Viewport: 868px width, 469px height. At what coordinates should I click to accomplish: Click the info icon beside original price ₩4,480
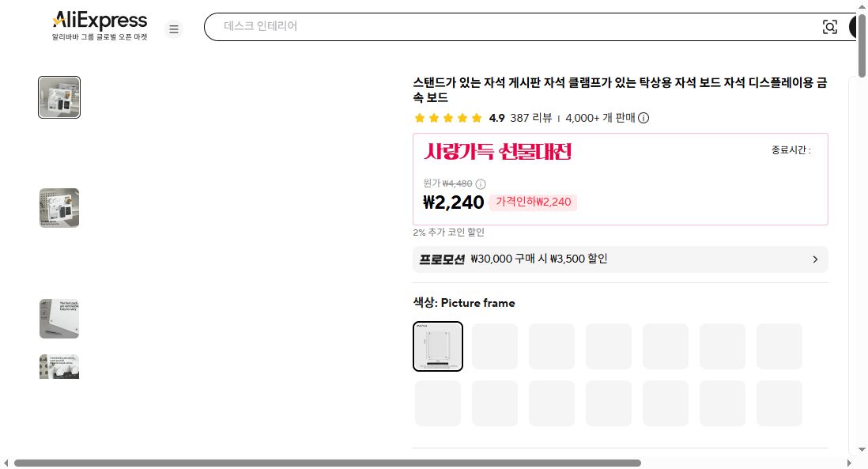480,183
